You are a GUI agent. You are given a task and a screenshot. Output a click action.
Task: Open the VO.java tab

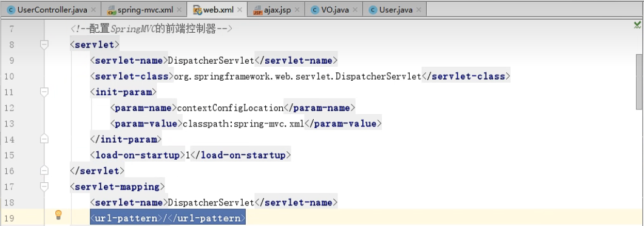[334, 10]
